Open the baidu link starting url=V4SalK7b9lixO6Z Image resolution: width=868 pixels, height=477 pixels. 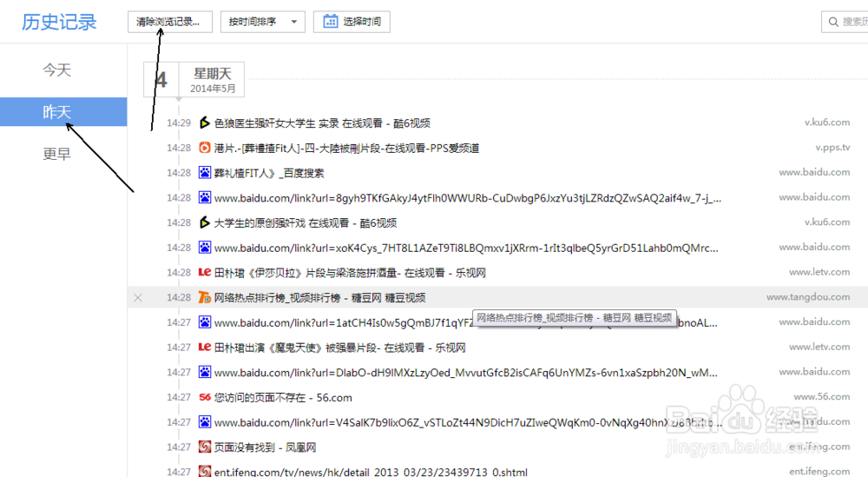click(x=468, y=422)
